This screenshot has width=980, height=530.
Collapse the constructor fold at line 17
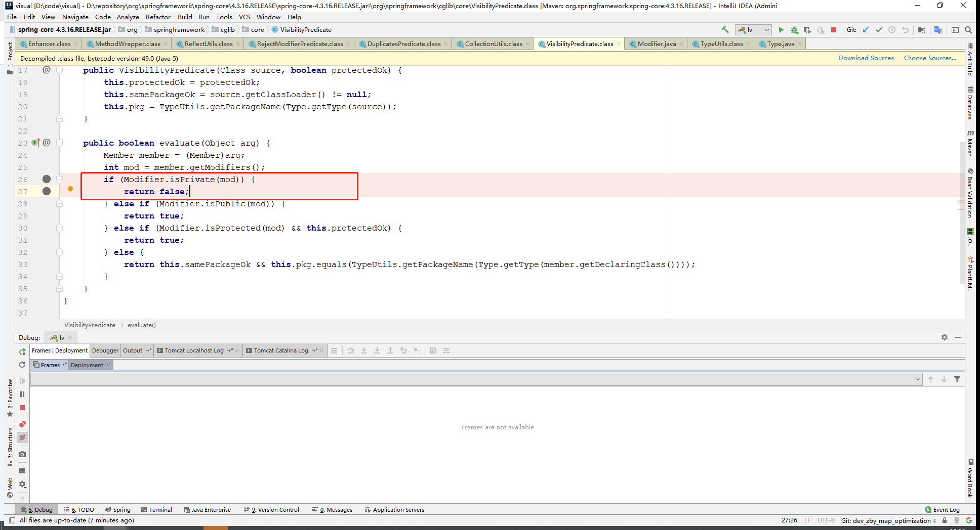(59, 70)
